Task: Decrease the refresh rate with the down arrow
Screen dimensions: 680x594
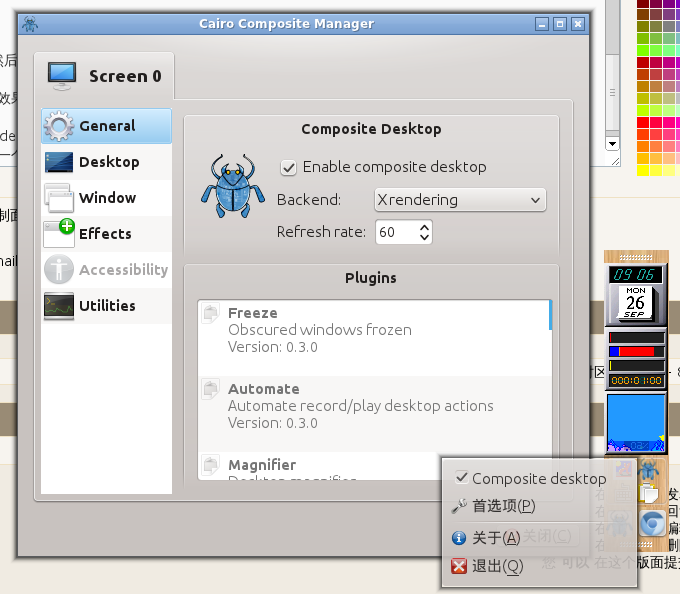Action: coord(425,237)
